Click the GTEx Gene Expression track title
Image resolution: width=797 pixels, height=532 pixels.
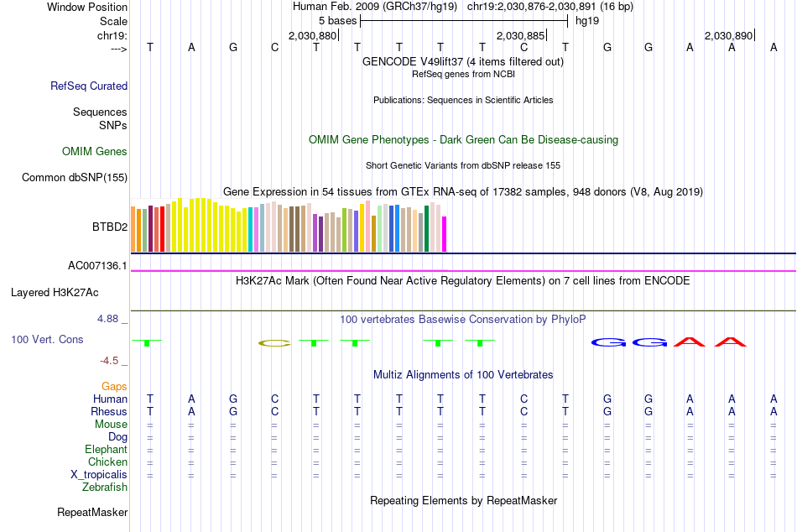point(463,192)
